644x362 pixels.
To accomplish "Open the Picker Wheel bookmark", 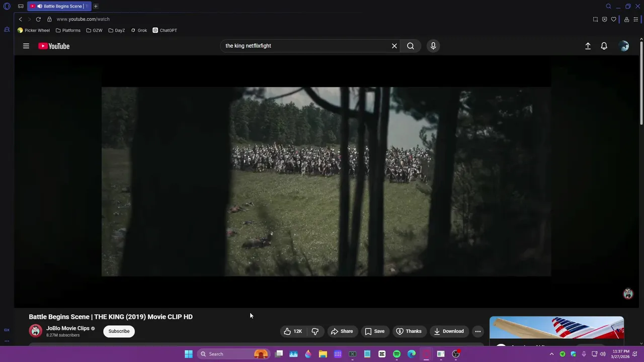I will pos(34,30).
